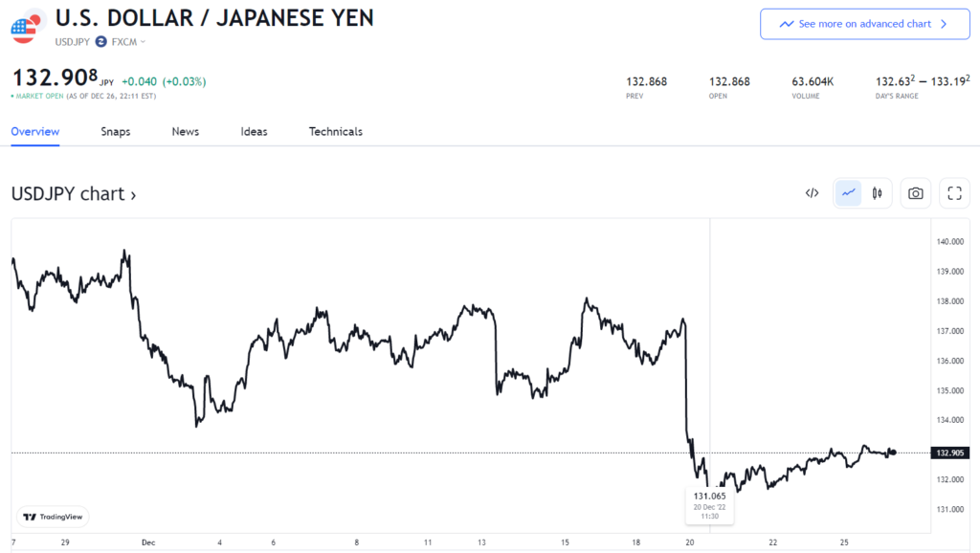Open the Technicals tab
Viewport: 980px width, 553px height.
(x=336, y=132)
